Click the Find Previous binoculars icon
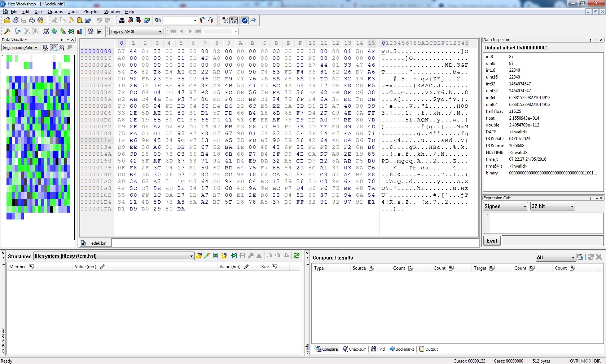Viewport: 606px width, 364px height. (130, 21)
